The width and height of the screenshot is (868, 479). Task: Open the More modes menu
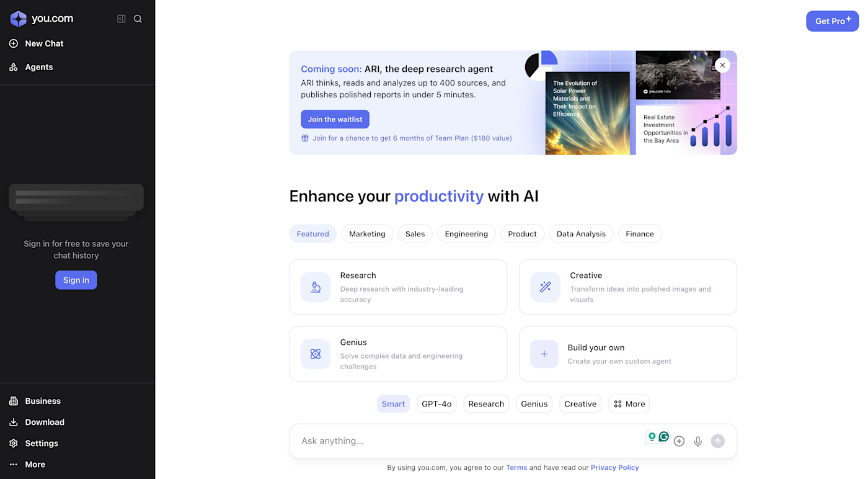629,404
